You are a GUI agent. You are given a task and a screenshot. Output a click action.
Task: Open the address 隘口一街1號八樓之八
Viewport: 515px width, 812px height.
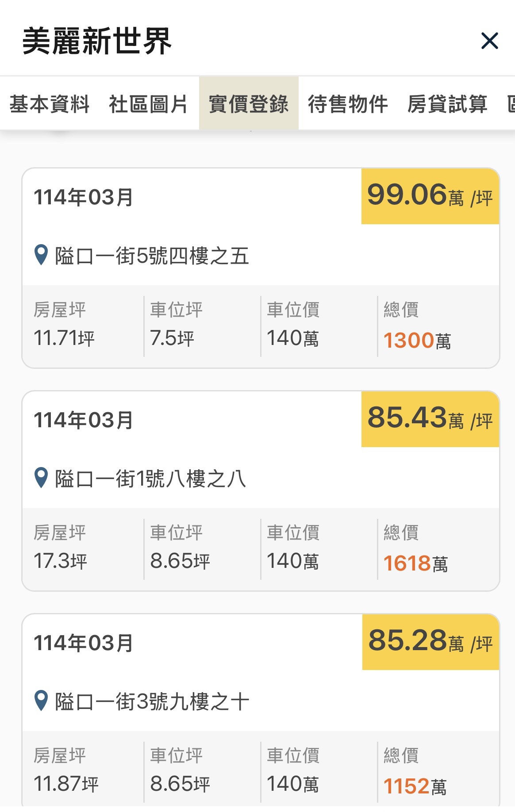(150, 479)
